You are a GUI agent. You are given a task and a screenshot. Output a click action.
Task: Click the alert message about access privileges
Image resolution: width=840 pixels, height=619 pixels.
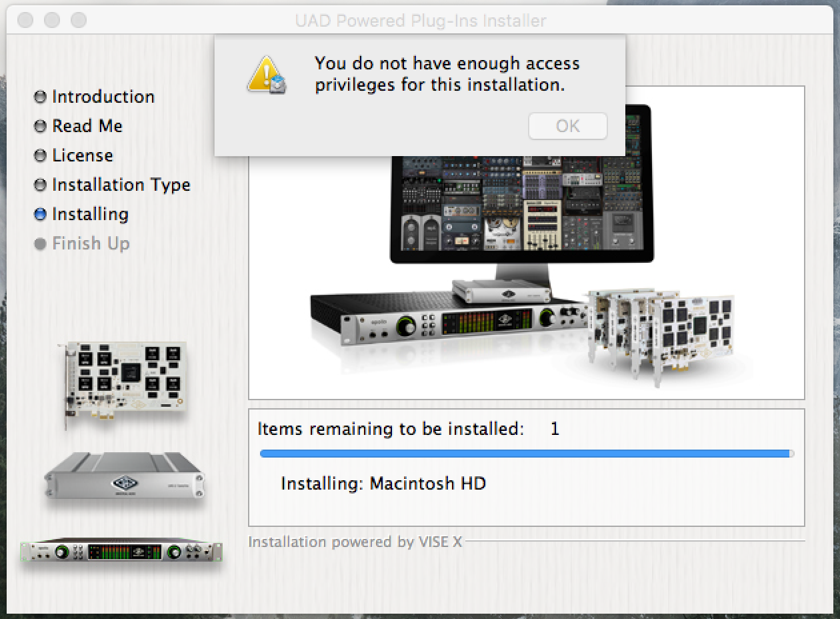click(x=447, y=74)
